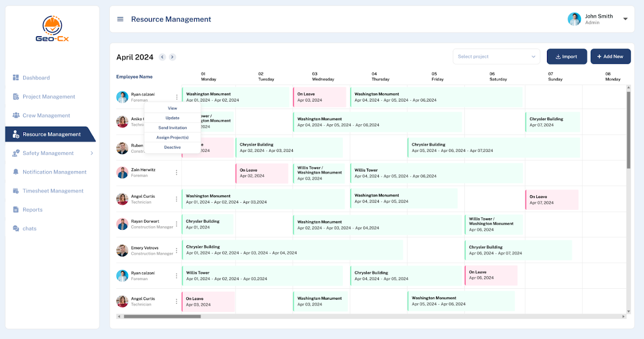
Task: Go to next month arrow
Action: (x=172, y=57)
